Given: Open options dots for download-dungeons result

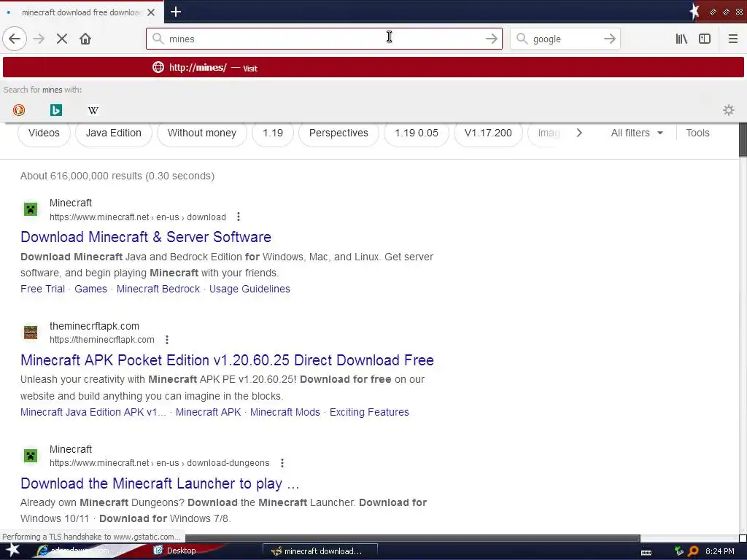Looking at the screenshot, I should (282, 463).
